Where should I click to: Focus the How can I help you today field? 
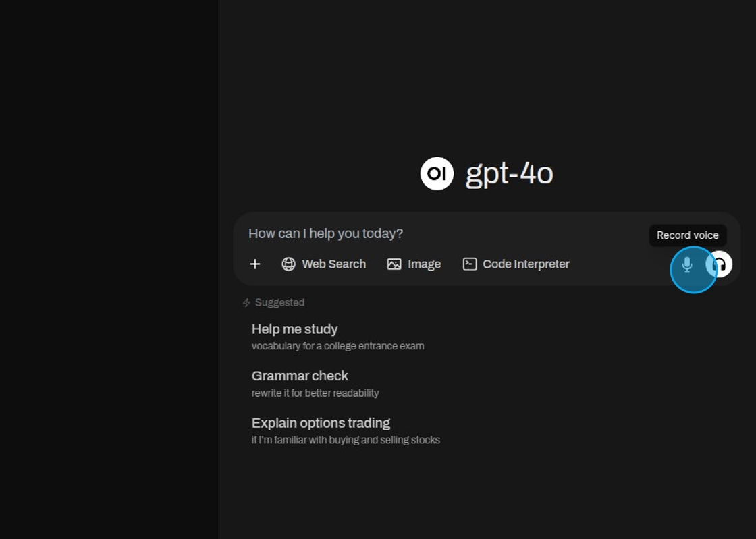coord(439,233)
